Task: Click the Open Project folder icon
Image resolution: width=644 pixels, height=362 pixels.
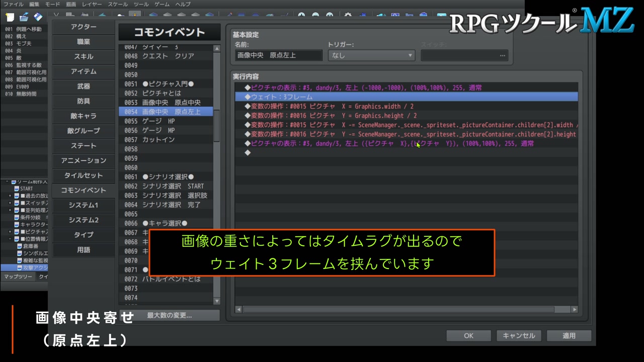Action: tap(24, 18)
